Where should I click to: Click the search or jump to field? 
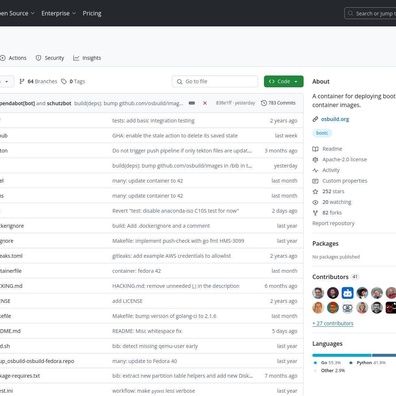(x=370, y=14)
